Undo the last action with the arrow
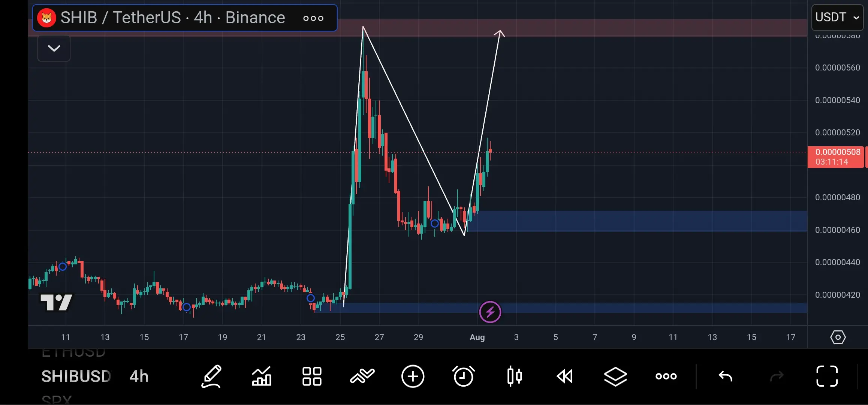The width and height of the screenshot is (868, 405). [726, 376]
